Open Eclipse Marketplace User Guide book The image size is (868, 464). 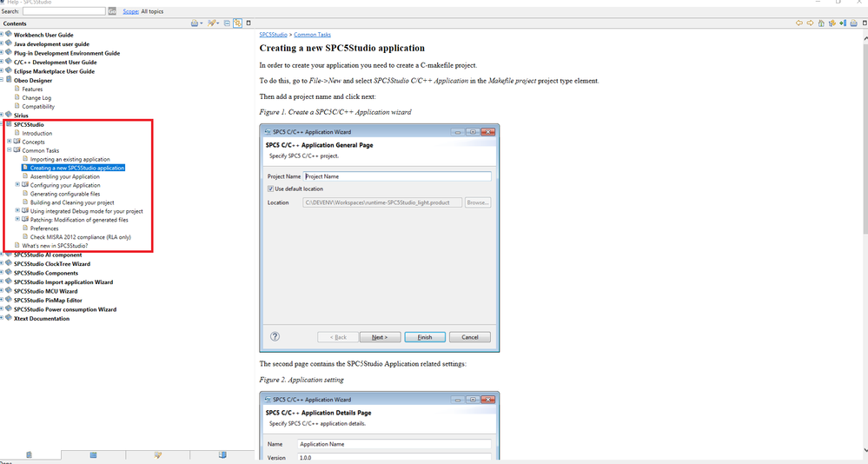(x=54, y=71)
